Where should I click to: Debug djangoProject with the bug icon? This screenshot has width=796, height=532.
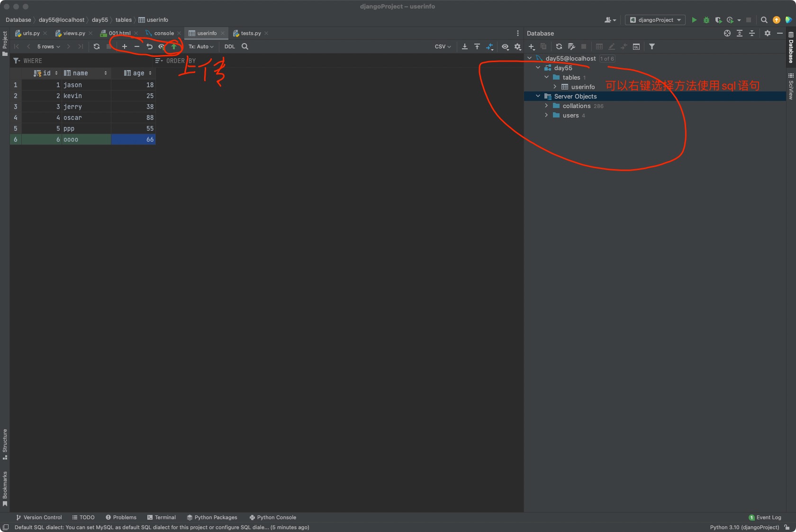[x=706, y=20]
